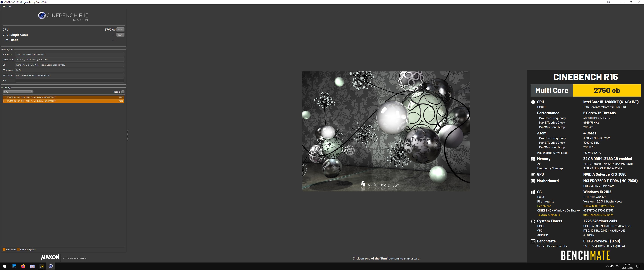
Task: Click the BENCHMATE logo at panel bottom
Action: [586, 256]
